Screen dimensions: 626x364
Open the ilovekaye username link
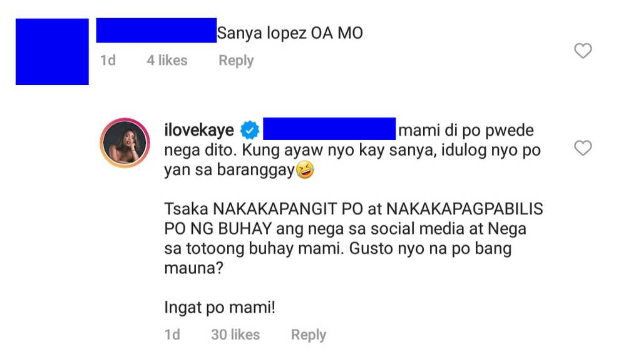199,130
